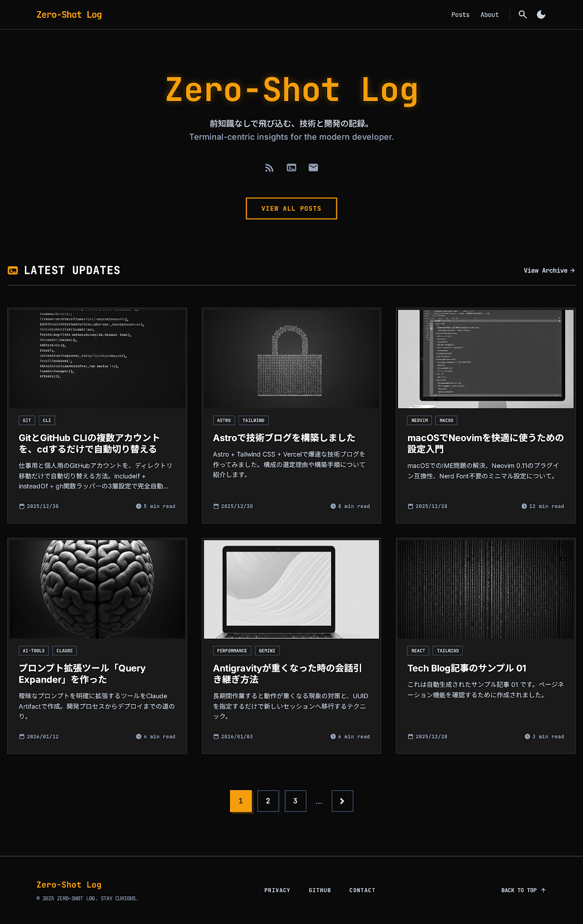Open the Posts menu item

tap(460, 14)
